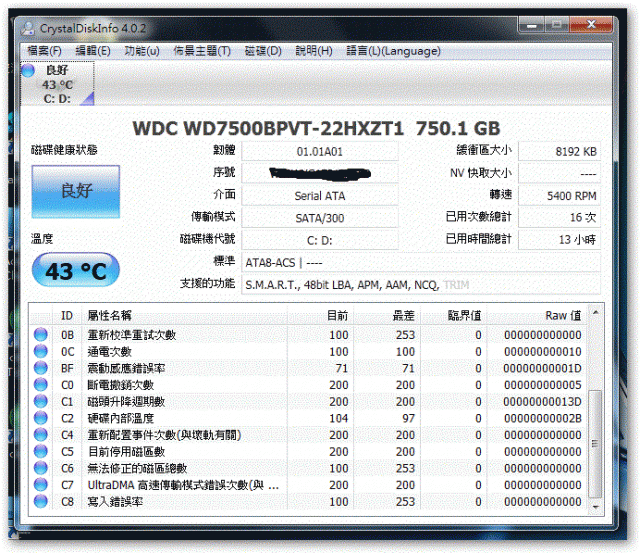
Task: Click status orb of row 0B
Action: point(40,335)
